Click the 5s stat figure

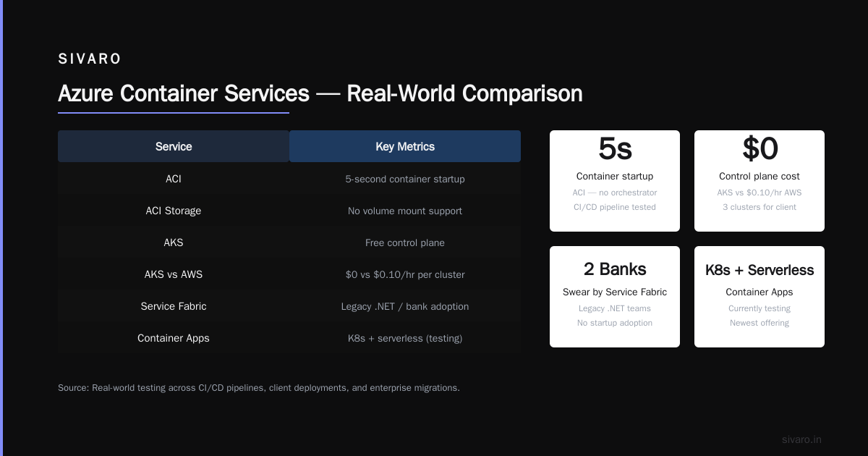615,148
